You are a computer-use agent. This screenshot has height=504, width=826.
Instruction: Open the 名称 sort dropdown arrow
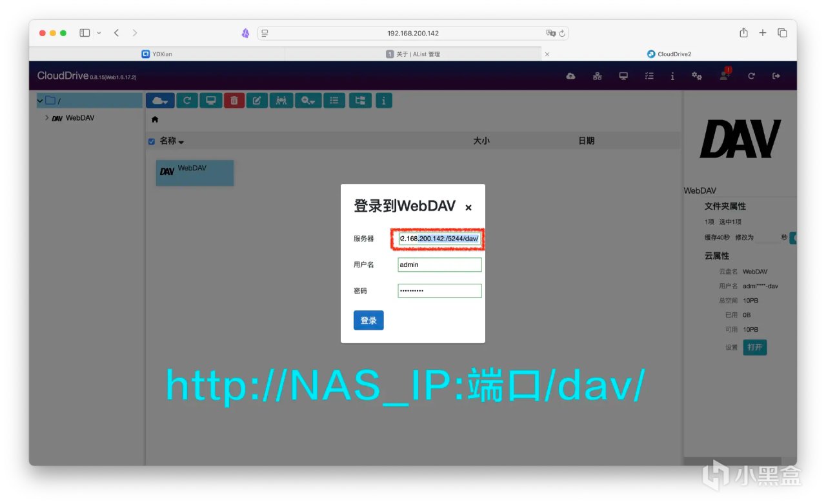(x=181, y=142)
